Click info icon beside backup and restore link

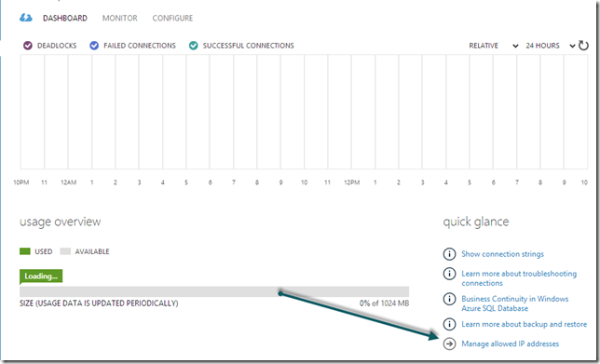point(449,324)
